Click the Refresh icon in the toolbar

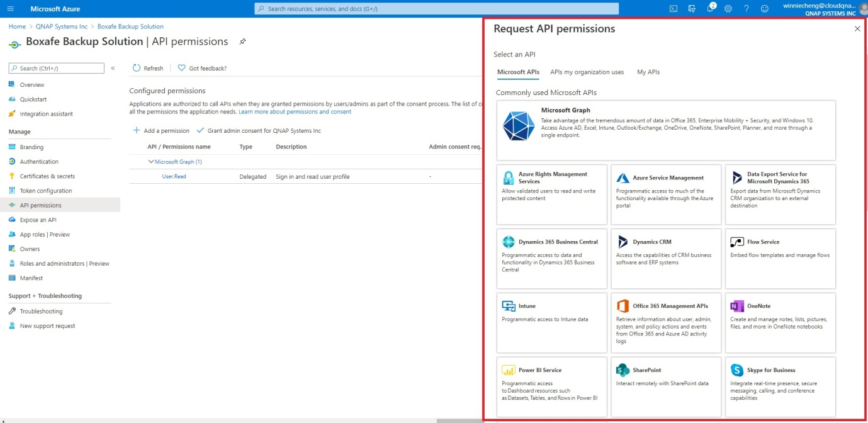[x=137, y=68]
